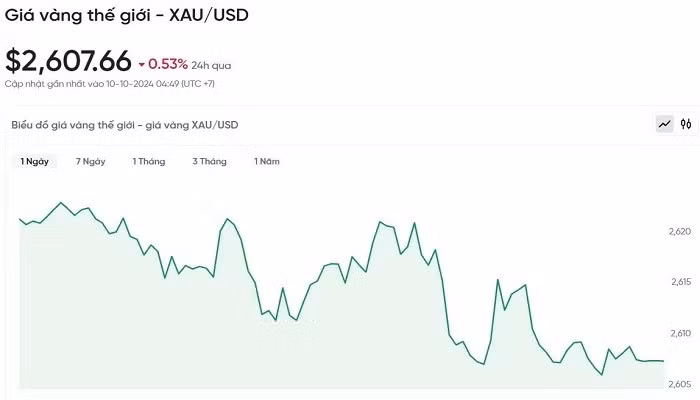This screenshot has width=700, height=400.
Task: Click the 2,610 price axis label
Action: click(x=679, y=333)
